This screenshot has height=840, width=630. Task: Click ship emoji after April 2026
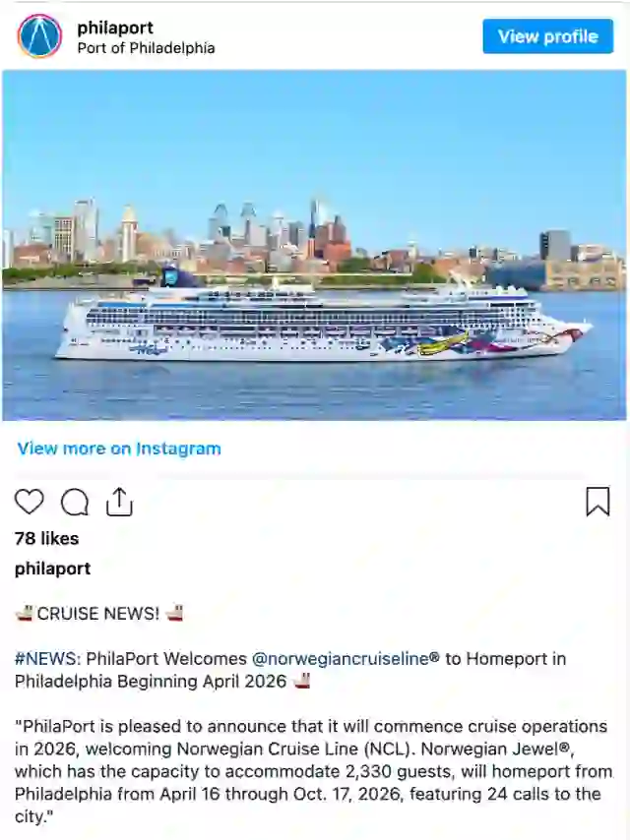tap(302, 681)
